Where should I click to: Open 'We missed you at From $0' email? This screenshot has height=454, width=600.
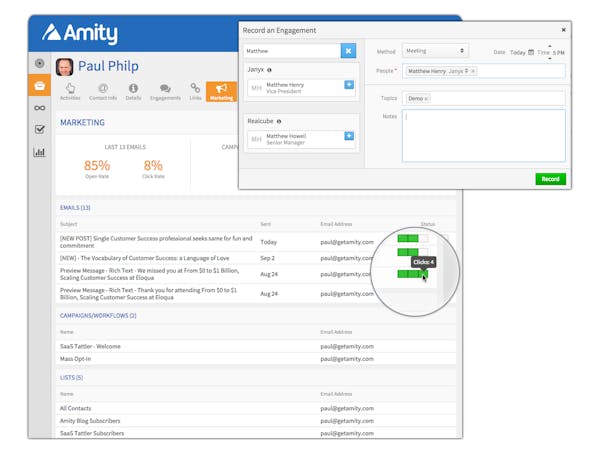tap(149, 274)
